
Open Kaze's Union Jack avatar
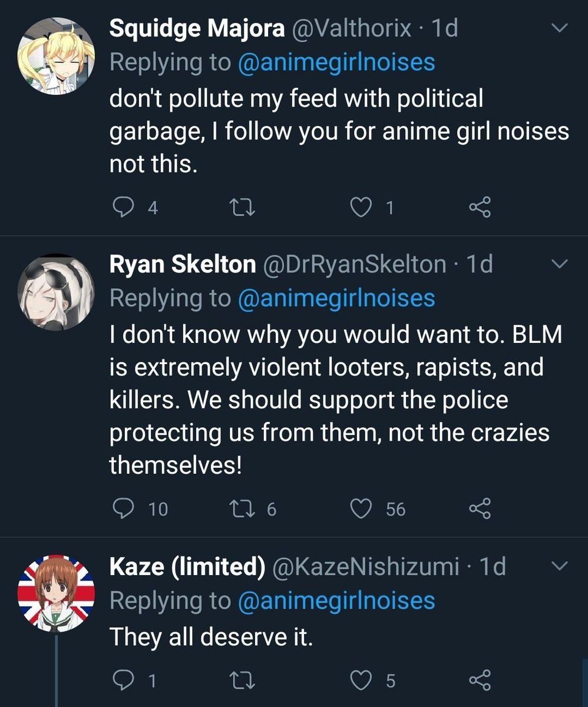click(56, 593)
